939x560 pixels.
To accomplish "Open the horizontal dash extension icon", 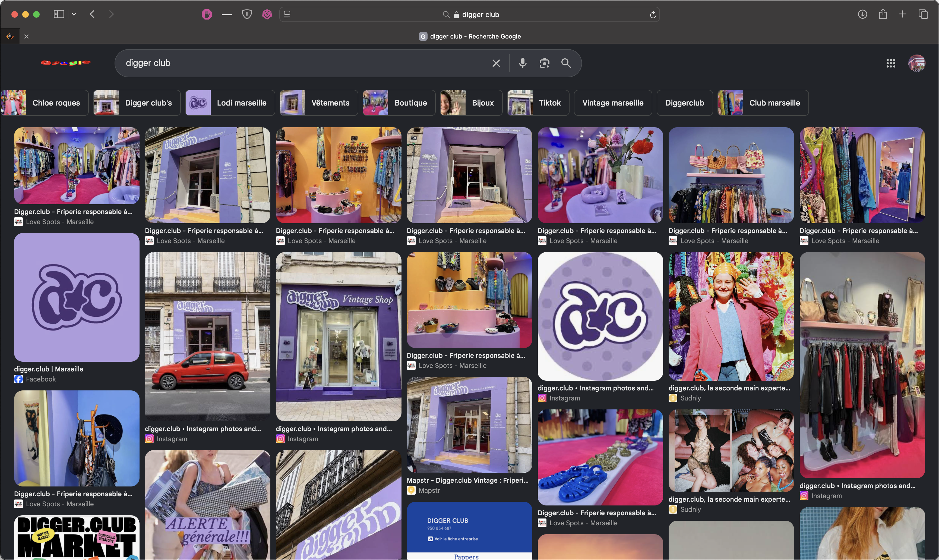I will point(227,14).
